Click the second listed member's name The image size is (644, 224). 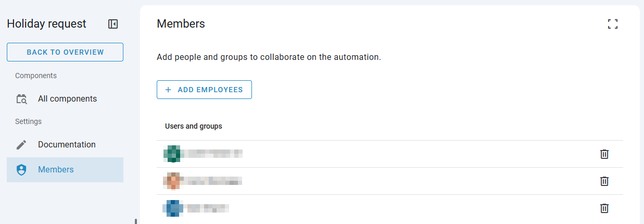214,181
